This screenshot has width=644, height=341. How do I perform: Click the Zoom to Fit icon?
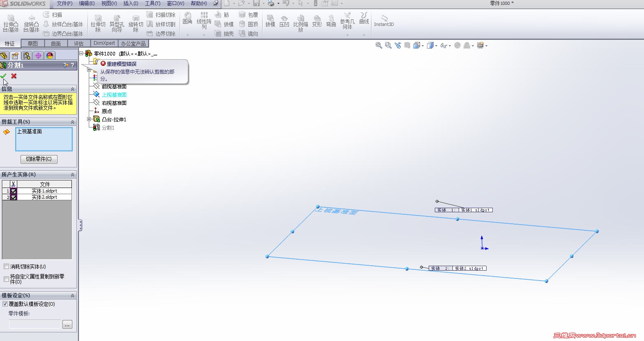(379, 45)
